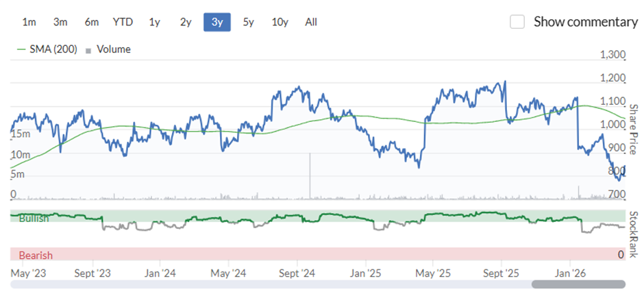Select the 1m time range
Image resolution: width=644 pixels, height=294 pixels.
tap(29, 22)
